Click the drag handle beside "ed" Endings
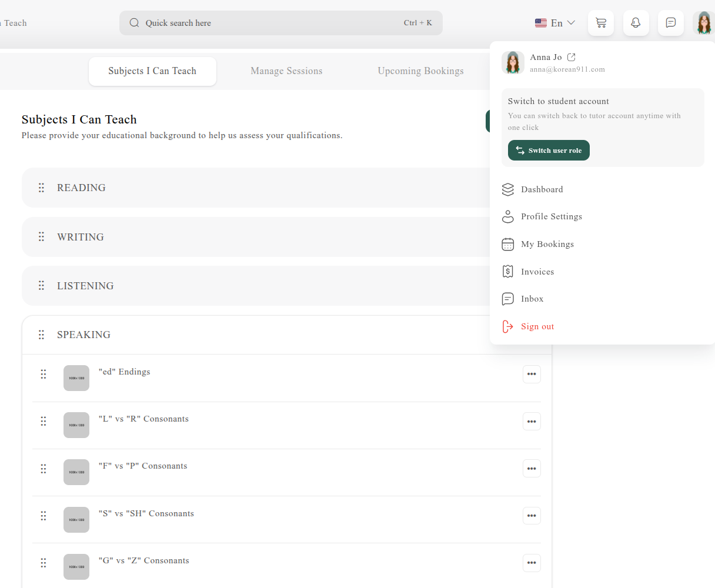 pos(44,375)
